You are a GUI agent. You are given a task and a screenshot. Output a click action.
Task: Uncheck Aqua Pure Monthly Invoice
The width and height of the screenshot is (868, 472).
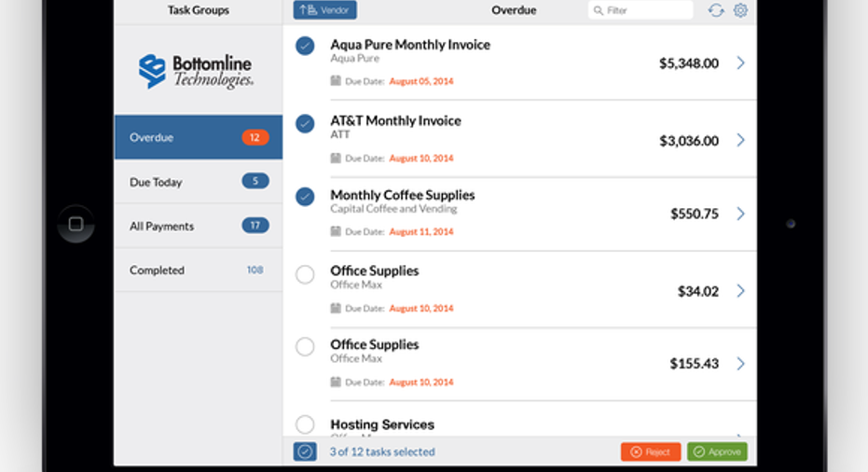305,46
